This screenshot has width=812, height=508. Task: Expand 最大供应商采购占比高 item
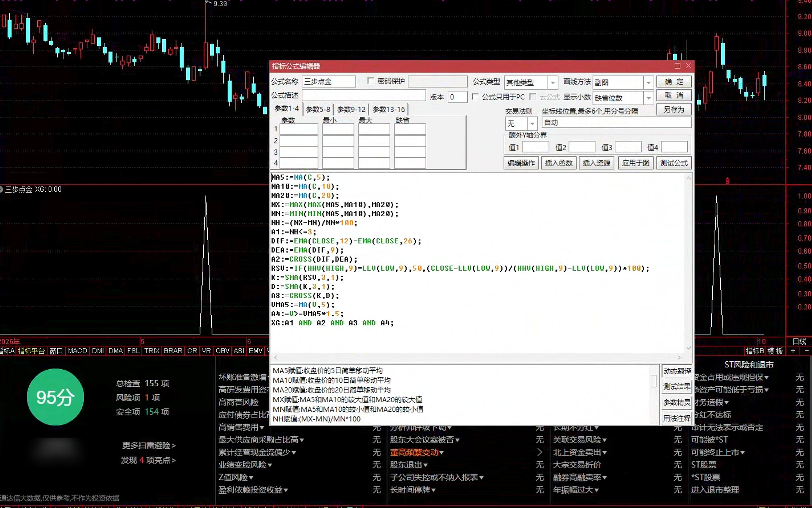261,440
